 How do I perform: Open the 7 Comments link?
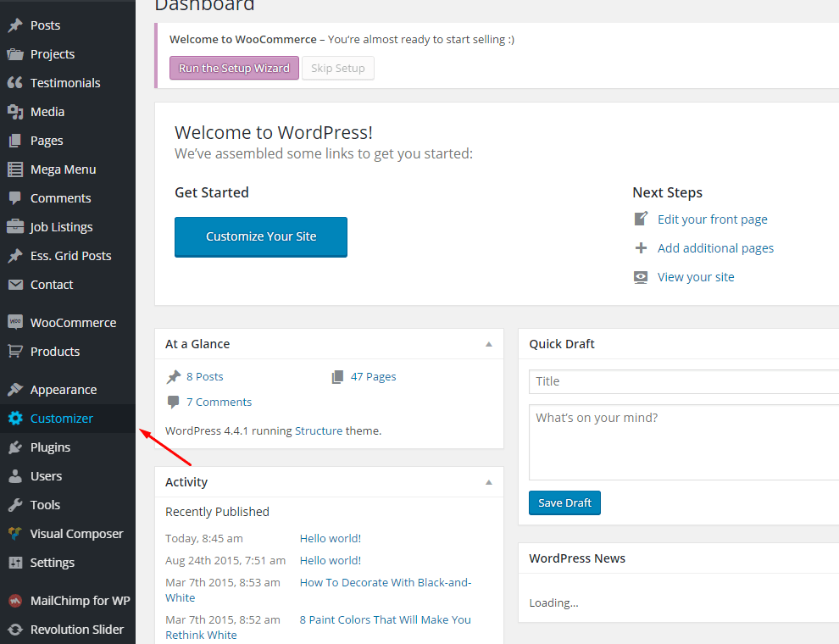[219, 402]
